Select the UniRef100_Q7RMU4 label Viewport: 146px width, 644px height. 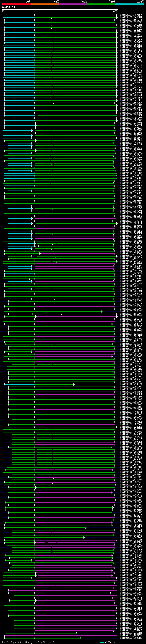[x=131, y=123]
